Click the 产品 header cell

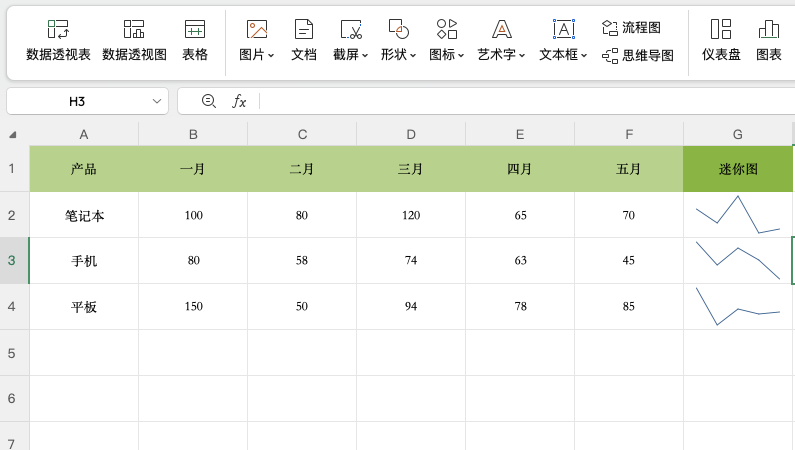click(84, 169)
